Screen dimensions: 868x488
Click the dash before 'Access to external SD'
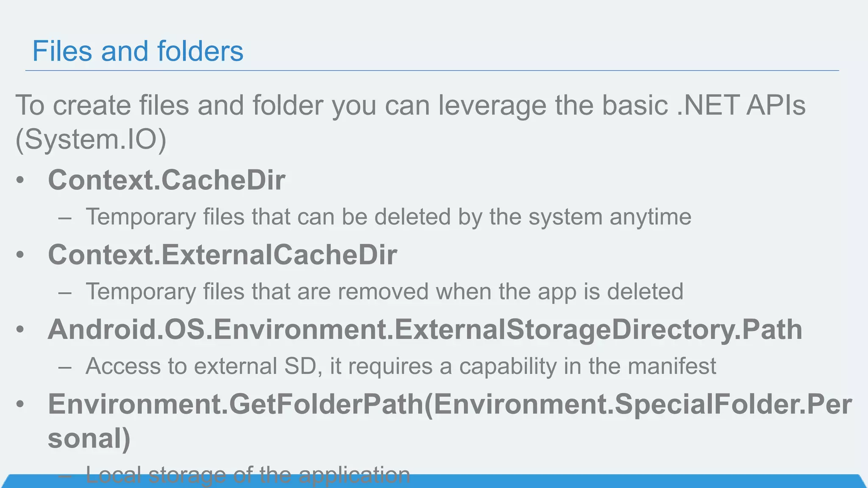point(65,367)
